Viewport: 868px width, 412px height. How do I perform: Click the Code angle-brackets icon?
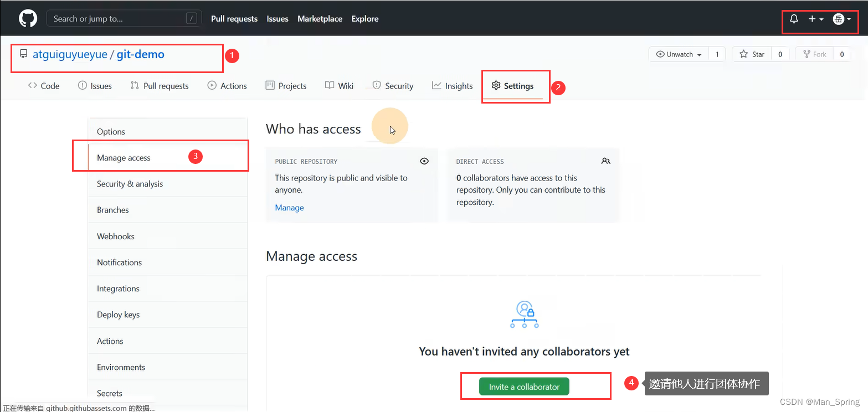[x=32, y=85]
